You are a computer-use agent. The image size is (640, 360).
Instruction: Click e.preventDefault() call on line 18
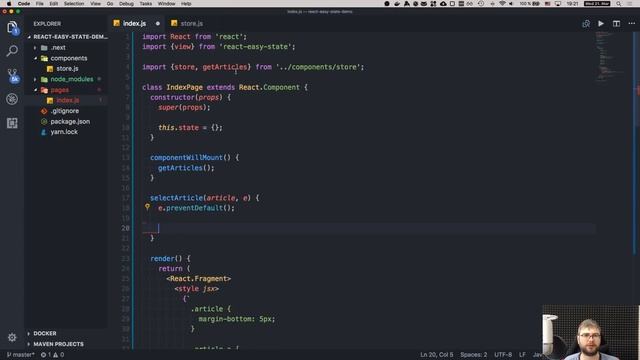pos(196,208)
